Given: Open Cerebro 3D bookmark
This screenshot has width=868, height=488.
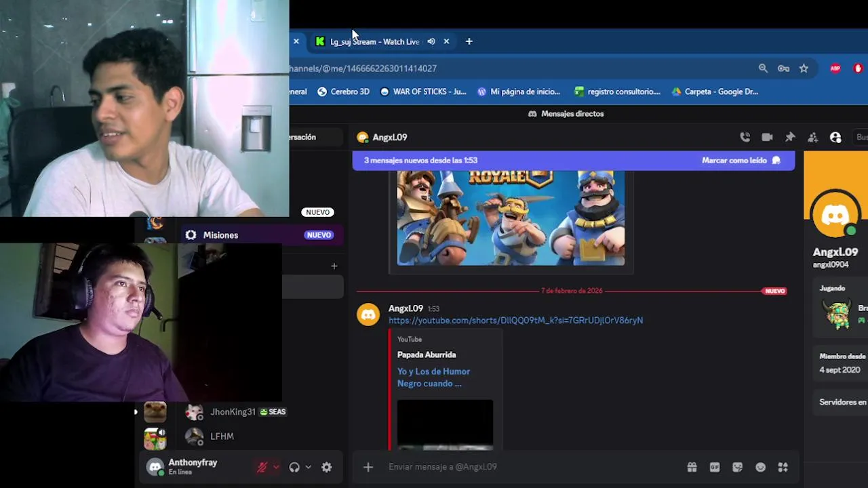Looking at the screenshot, I should pyautogui.click(x=344, y=91).
